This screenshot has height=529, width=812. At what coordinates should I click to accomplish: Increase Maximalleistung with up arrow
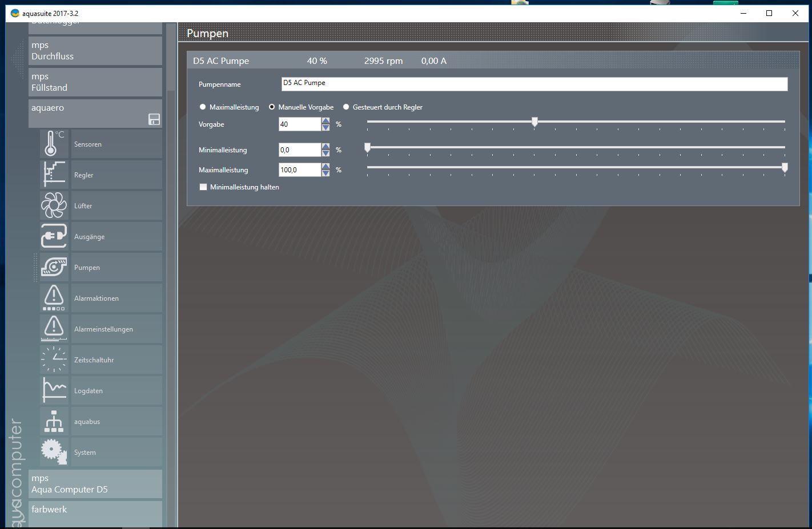click(x=325, y=166)
